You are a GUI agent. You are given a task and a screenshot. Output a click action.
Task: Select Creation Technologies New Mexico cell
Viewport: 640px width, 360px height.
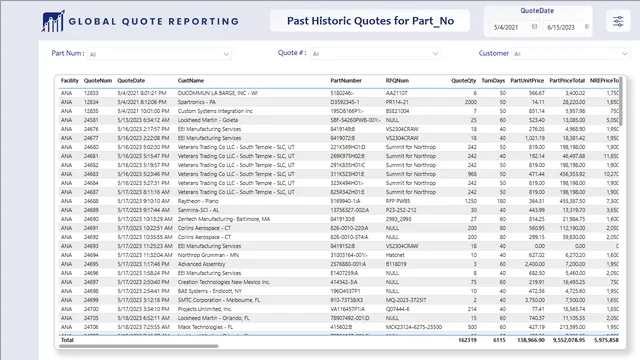pos(224,282)
